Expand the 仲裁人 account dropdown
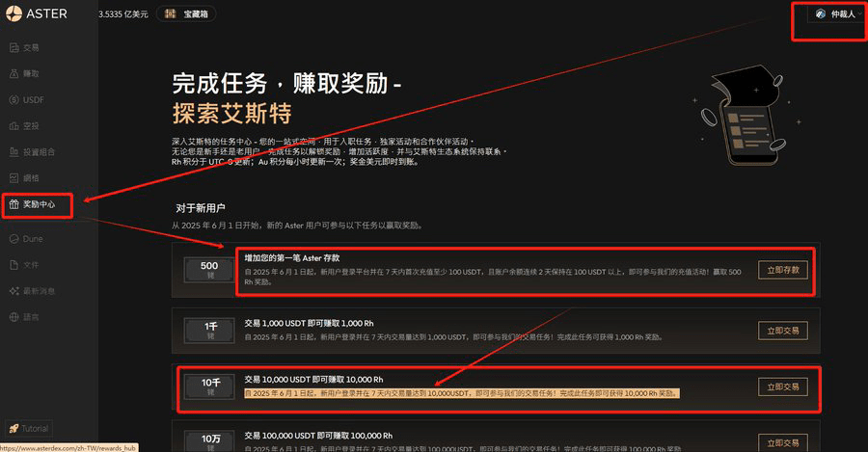Viewport: 868px width, 452px height. tap(839, 13)
